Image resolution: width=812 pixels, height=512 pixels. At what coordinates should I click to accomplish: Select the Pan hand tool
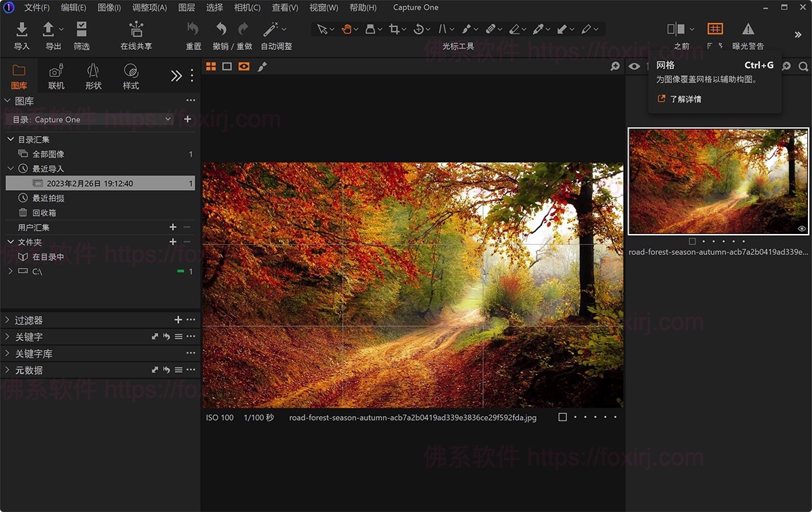346,29
